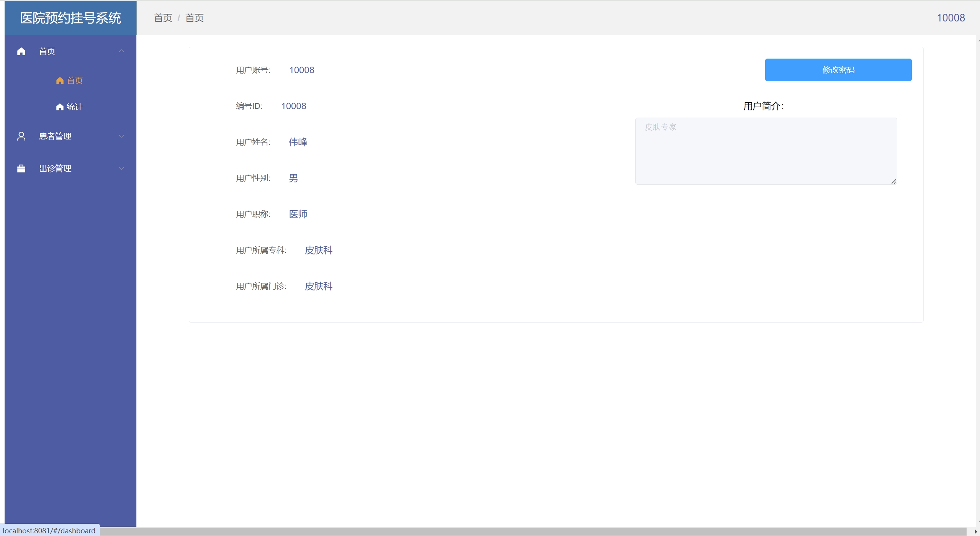Click the user icon for 患者管理

(21, 136)
